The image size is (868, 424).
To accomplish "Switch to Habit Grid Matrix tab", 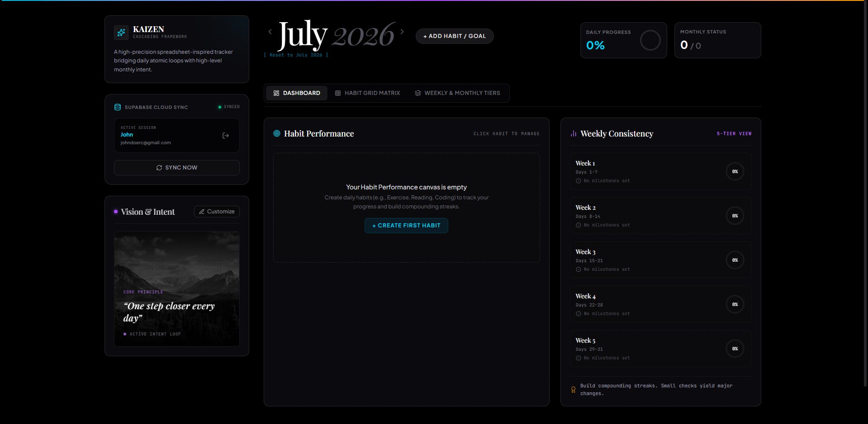I will coord(367,93).
